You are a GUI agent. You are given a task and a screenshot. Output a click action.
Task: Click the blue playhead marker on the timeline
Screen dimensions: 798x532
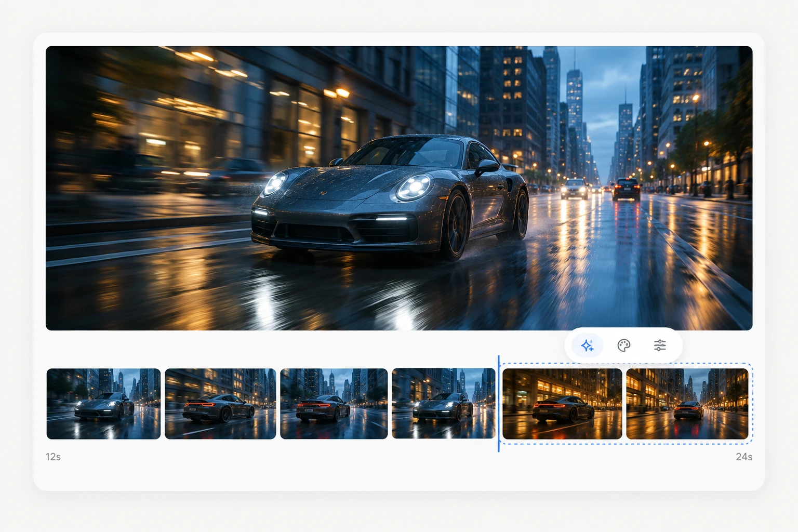coord(499,404)
